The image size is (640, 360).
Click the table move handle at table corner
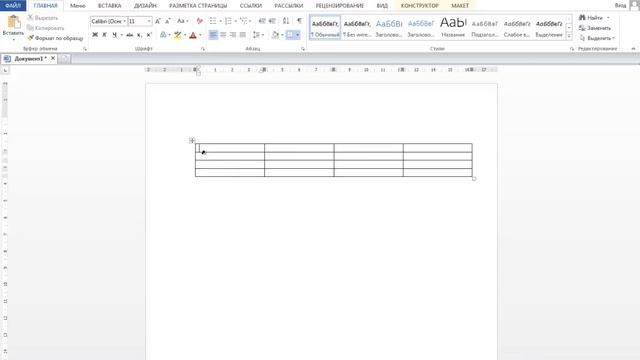pyautogui.click(x=192, y=140)
